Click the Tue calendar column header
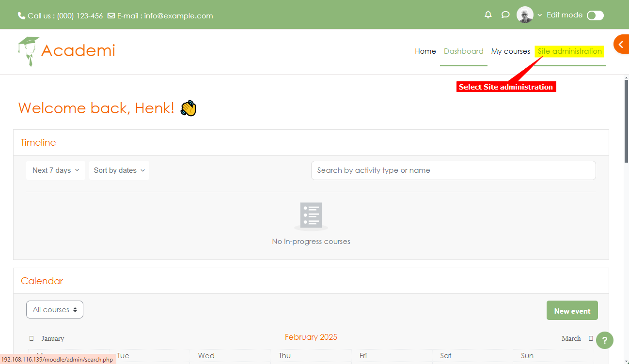The image size is (629, 364). click(x=123, y=356)
